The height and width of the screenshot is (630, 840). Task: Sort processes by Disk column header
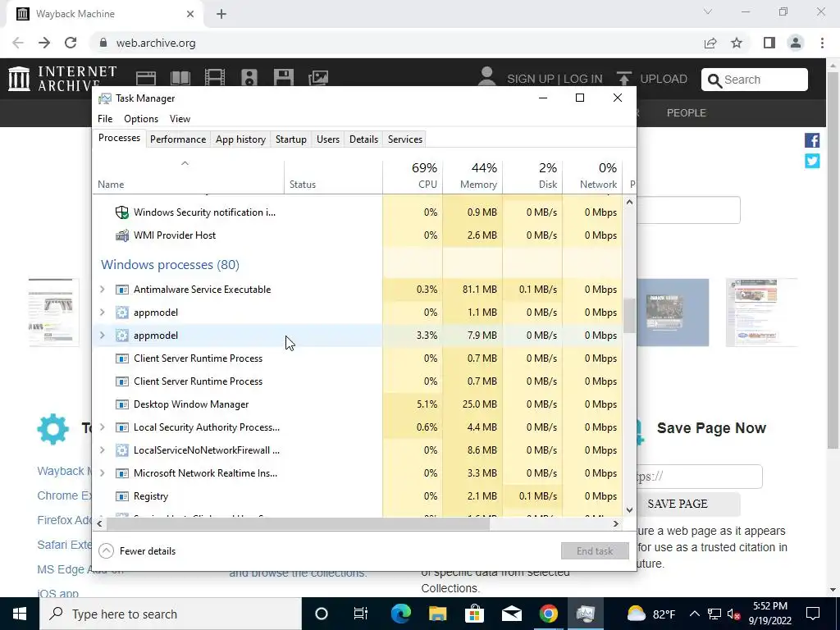click(533, 177)
